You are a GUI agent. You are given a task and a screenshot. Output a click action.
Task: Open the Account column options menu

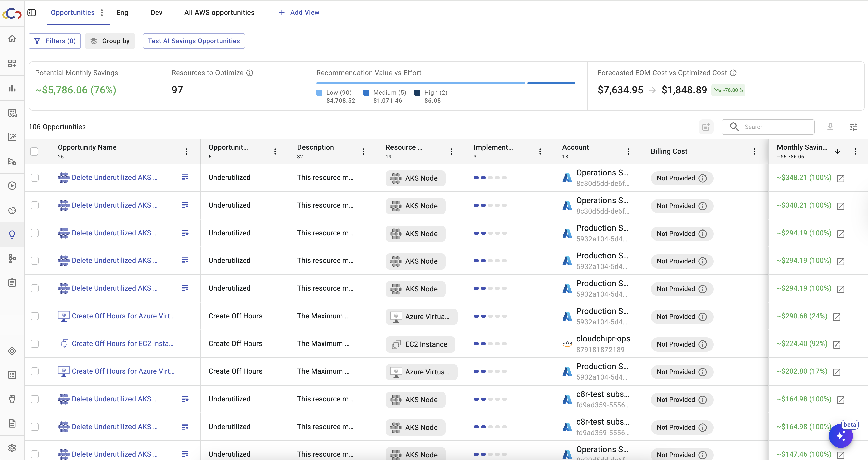pos(628,151)
